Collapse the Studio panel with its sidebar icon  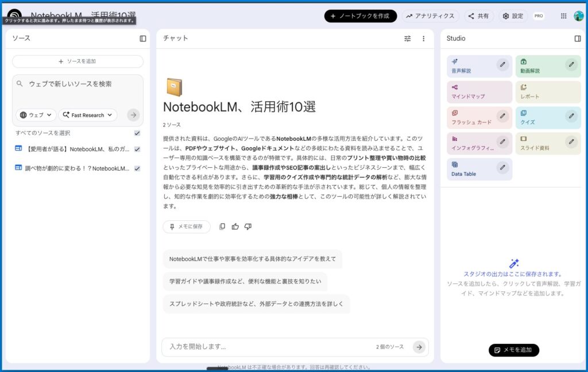578,39
